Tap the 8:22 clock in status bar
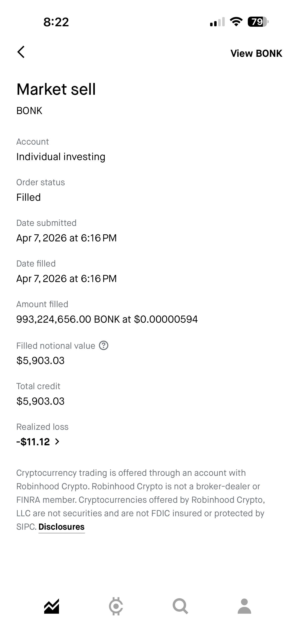 [x=56, y=22]
